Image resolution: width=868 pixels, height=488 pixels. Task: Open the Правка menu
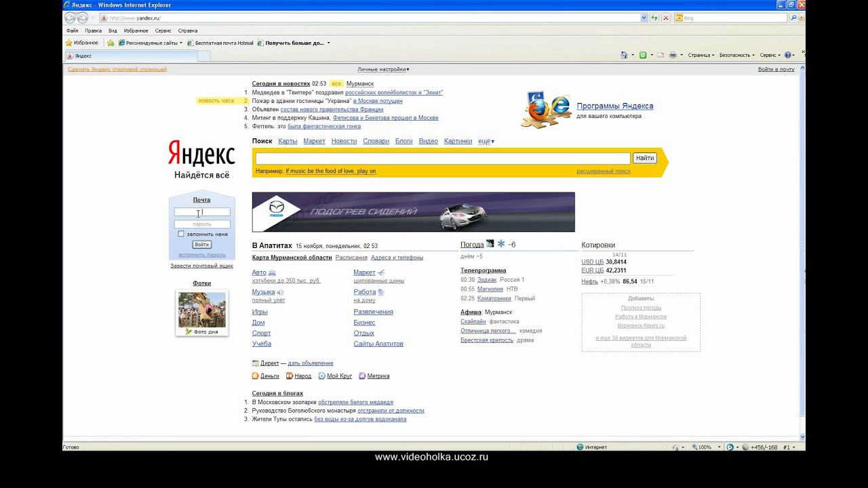click(x=94, y=30)
